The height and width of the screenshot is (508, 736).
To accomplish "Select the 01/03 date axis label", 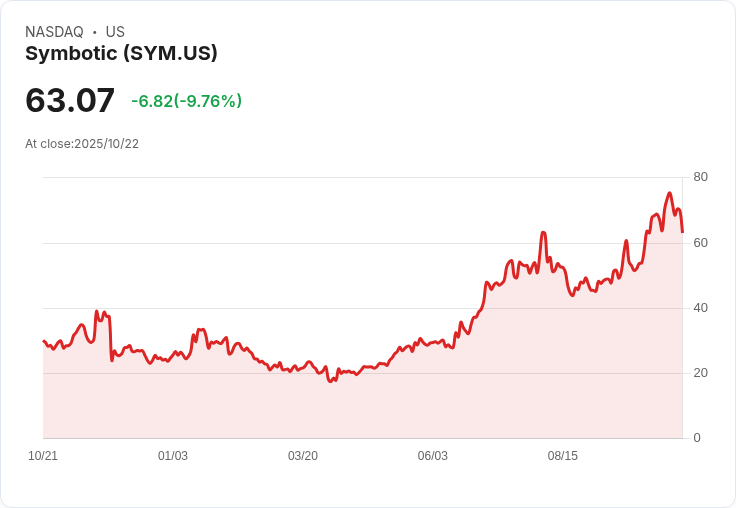I will click(x=173, y=456).
